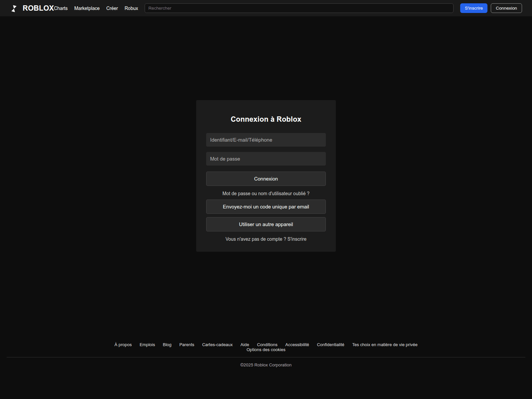The height and width of the screenshot is (399, 532).
Task: Focus the Rechercher search bar
Action: (x=299, y=8)
